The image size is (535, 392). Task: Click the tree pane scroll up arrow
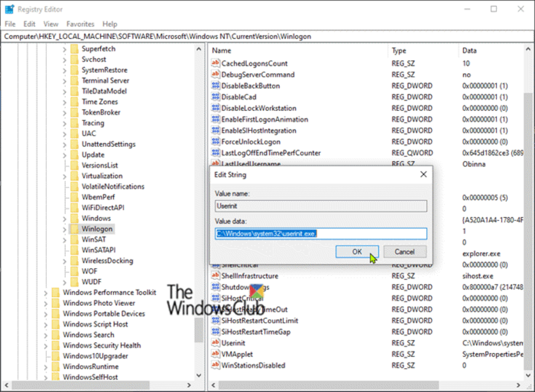(x=199, y=50)
